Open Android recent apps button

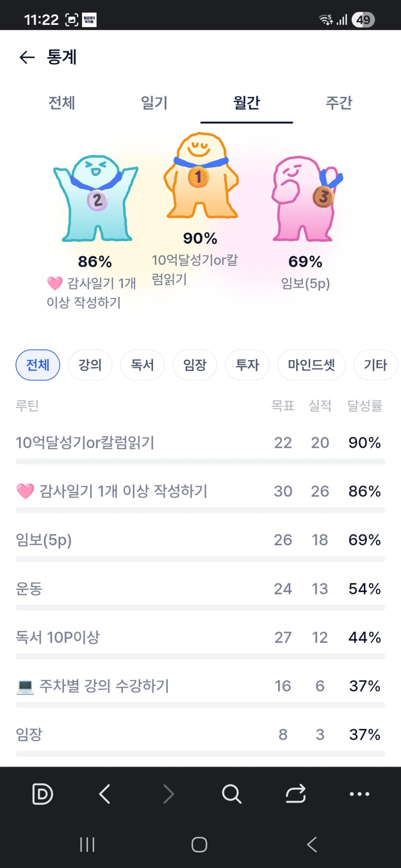click(87, 845)
